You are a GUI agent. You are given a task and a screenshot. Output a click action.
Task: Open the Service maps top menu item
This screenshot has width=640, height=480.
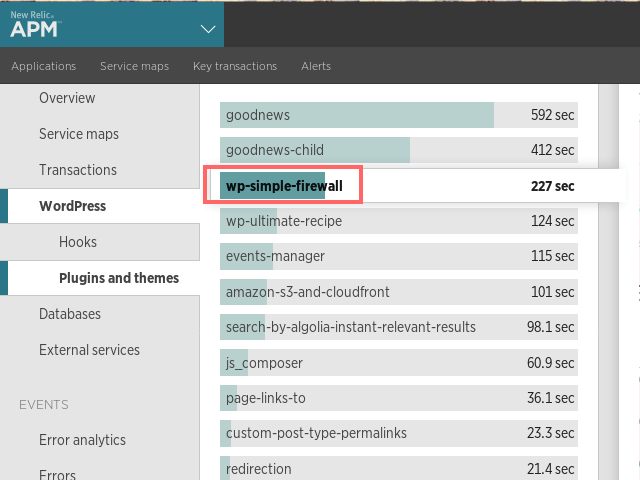(134, 66)
